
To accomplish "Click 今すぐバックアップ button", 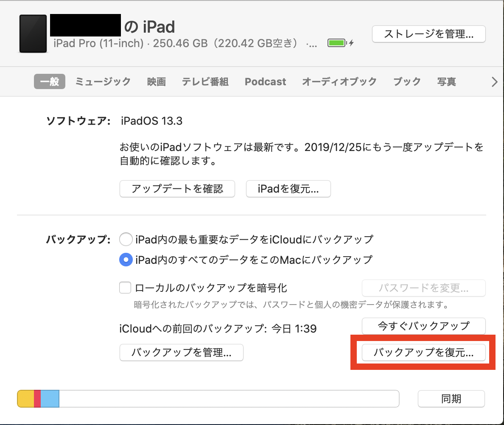I will tap(424, 326).
